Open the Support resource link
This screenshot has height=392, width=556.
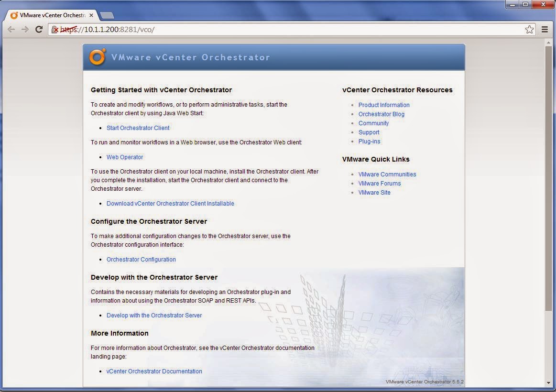(x=369, y=132)
